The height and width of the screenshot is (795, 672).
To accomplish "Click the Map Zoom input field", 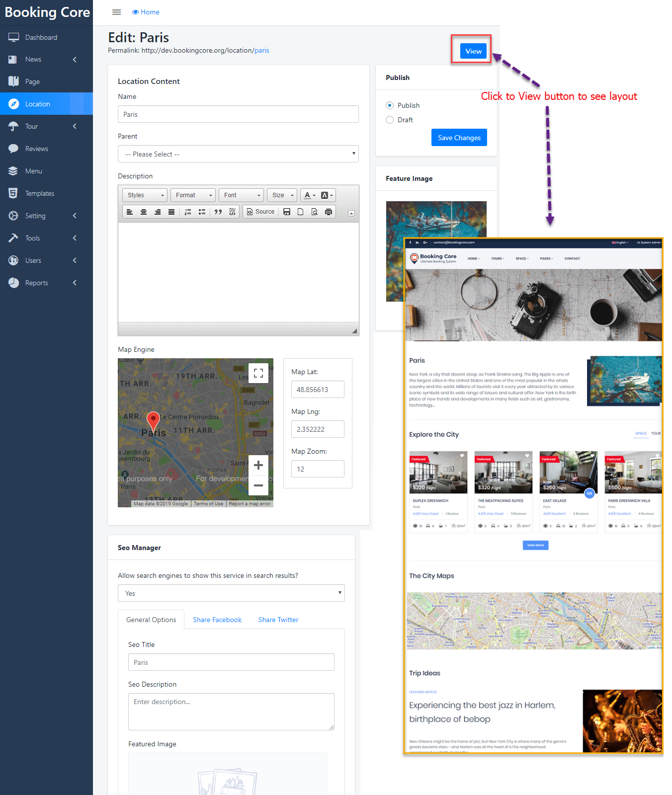I will [318, 469].
